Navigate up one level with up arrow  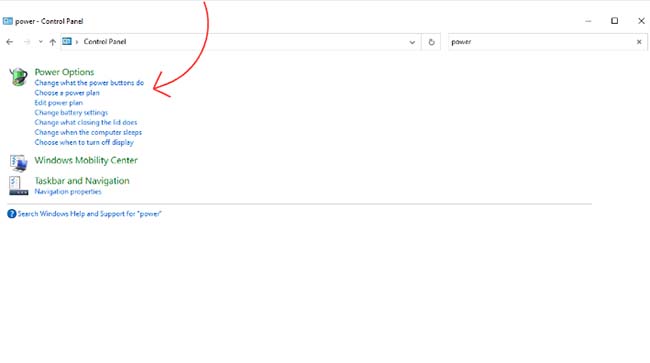53,42
